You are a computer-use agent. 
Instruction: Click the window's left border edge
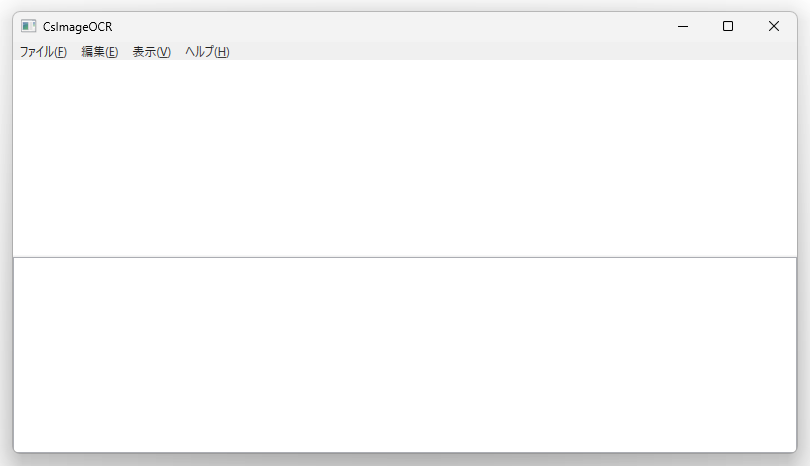click(13, 232)
